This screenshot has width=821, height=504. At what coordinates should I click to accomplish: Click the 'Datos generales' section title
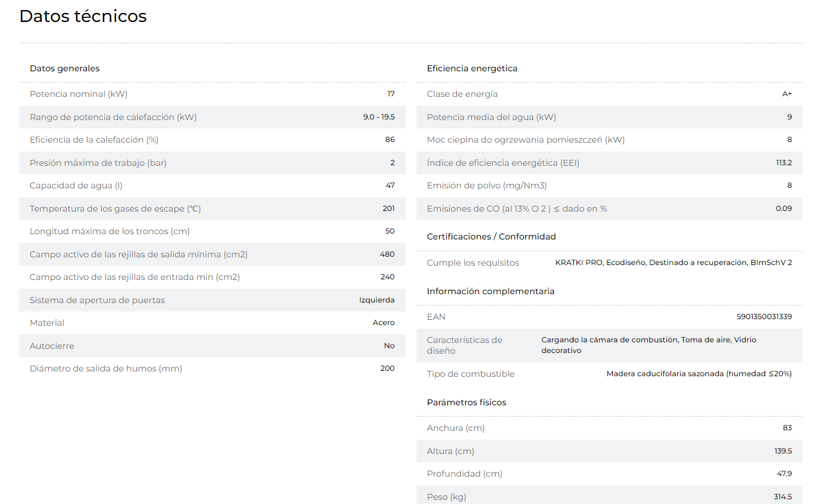[65, 68]
